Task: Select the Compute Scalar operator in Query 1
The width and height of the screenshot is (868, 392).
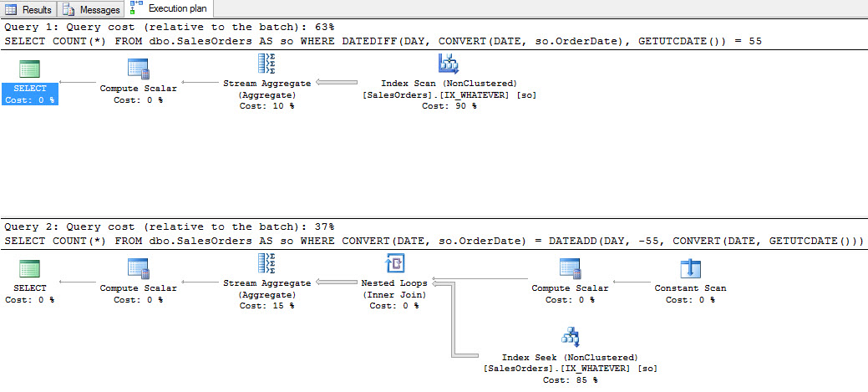Action: pos(138,69)
